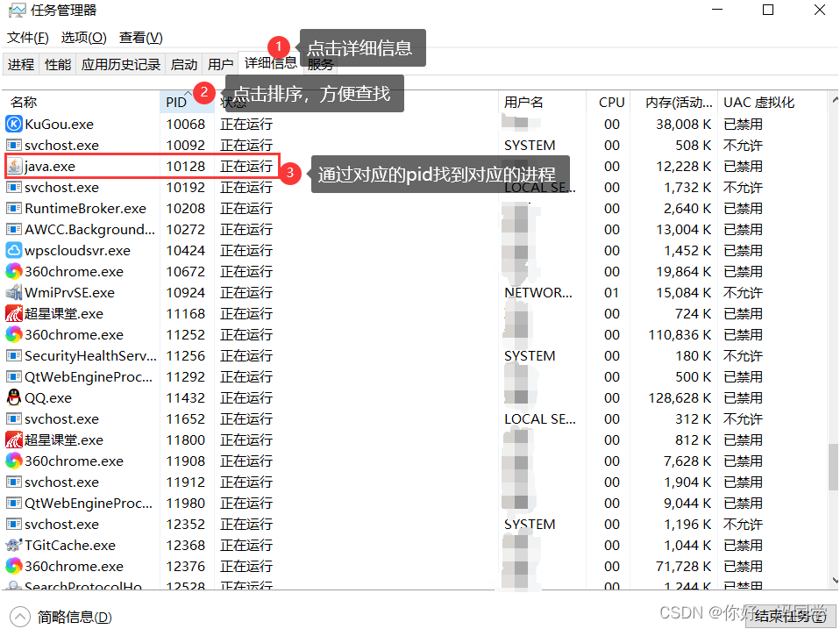
Task: Click the scrollbar down arrow
Action: click(x=834, y=580)
